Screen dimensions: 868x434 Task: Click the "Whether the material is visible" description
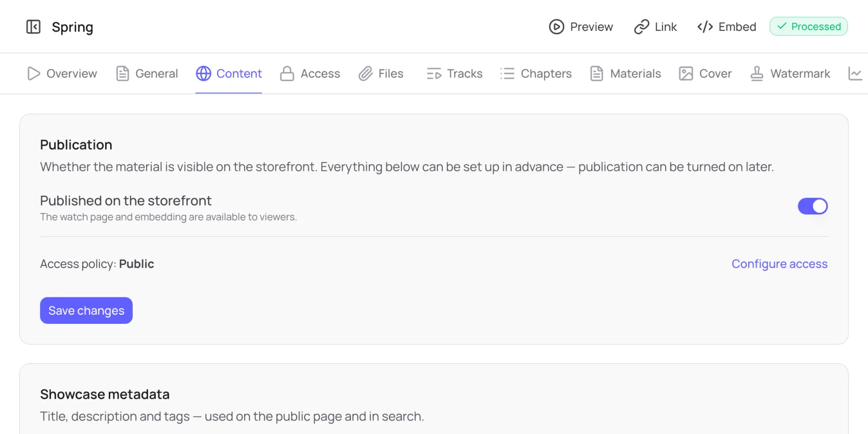coord(407,167)
